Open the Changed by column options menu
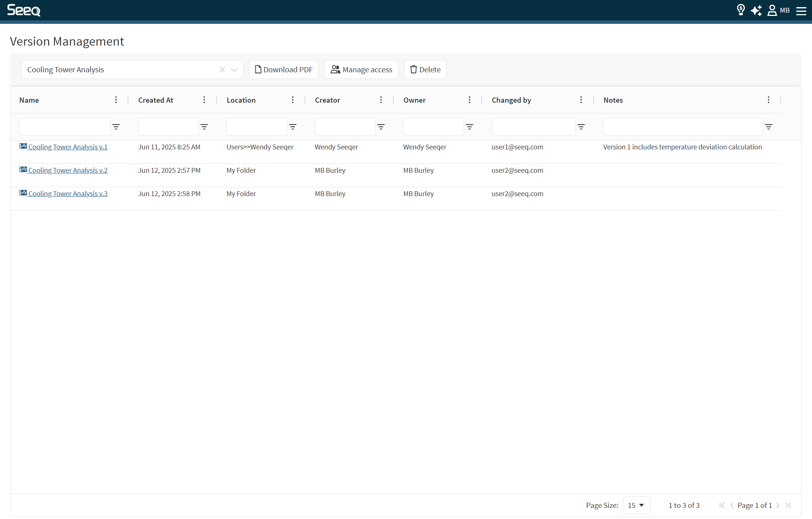812x519 pixels. point(581,100)
